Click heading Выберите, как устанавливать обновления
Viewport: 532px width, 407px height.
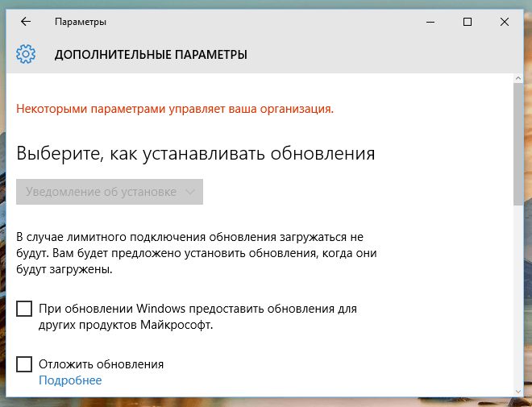point(196,153)
